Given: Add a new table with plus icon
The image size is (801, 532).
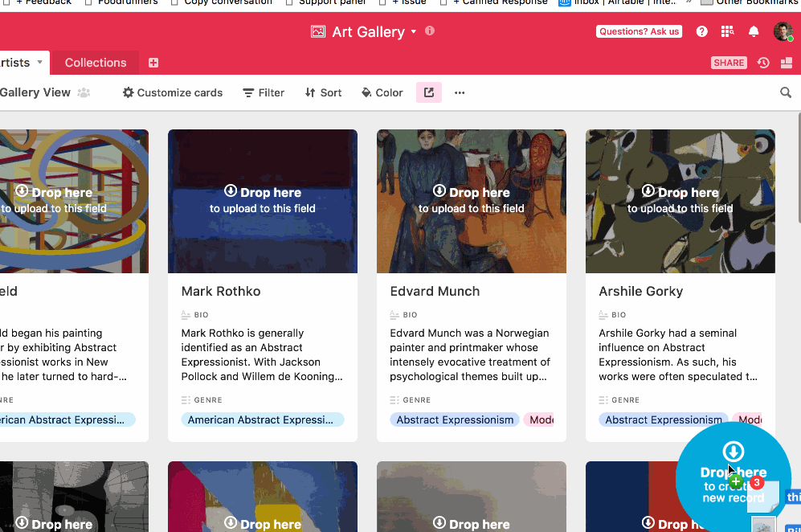Looking at the screenshot, I should 153,63.
